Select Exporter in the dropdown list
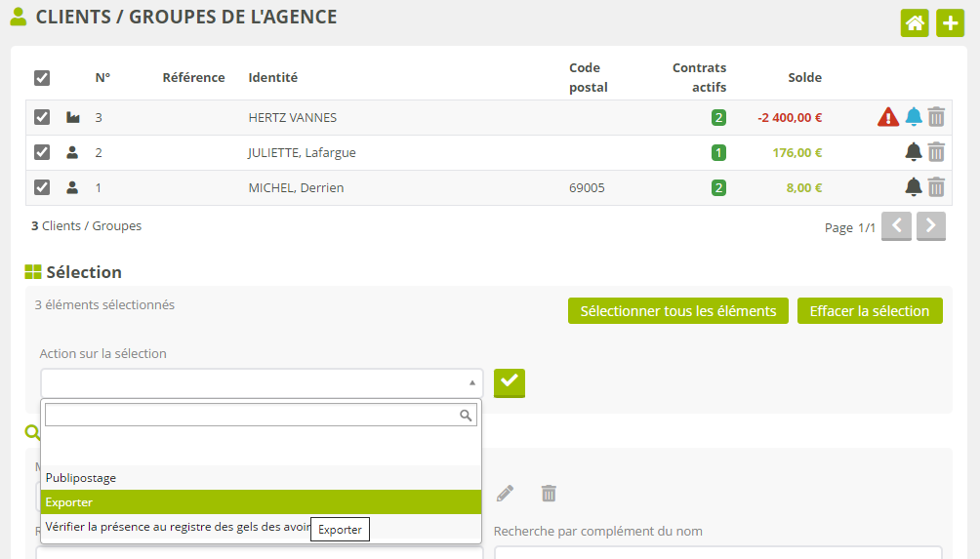 pyautogui.click(x=261, y=502)
